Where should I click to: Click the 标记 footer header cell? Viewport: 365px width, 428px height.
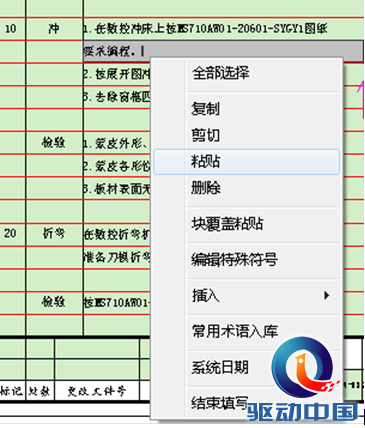(x=12, y=391)
